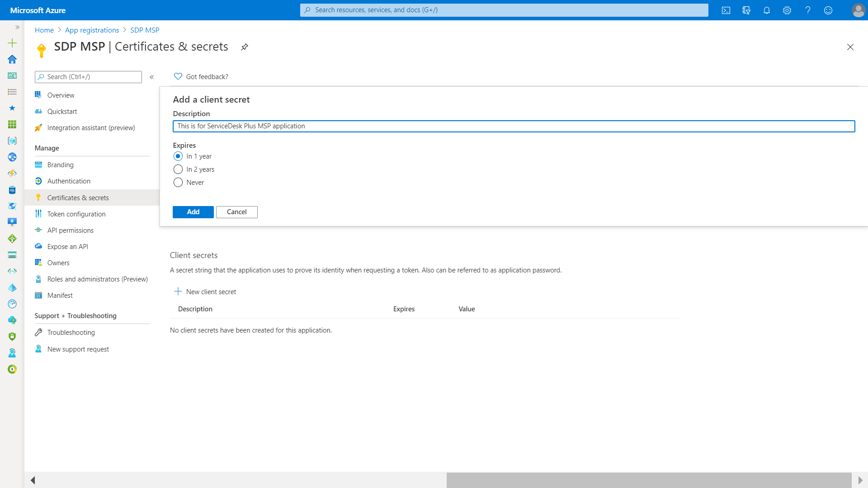Open the notifications bell

coord(767,10)
